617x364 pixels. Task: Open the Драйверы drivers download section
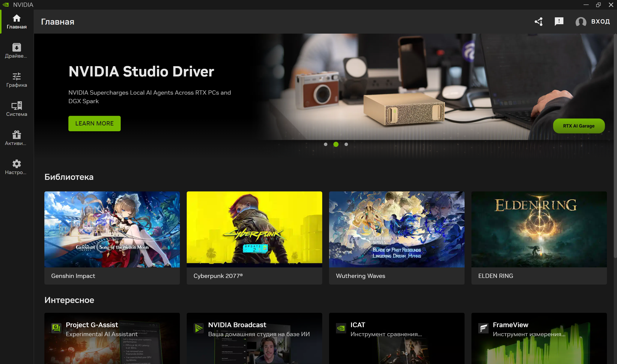pos(17,51)
